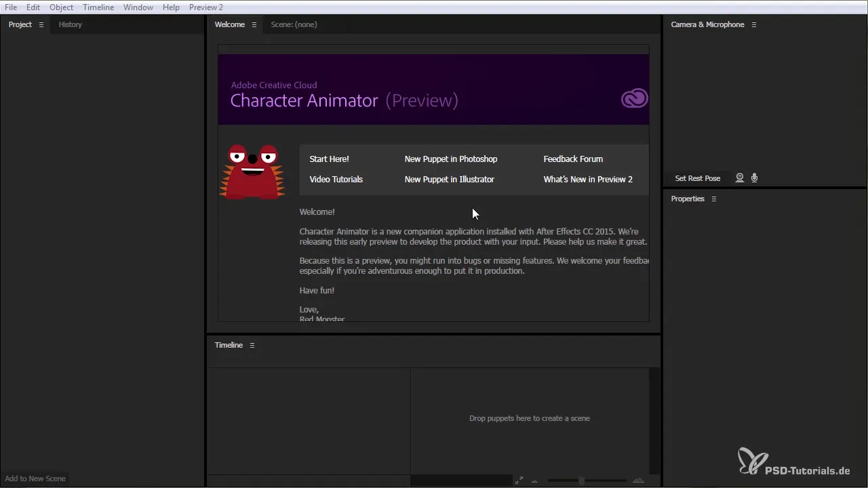
Task: Click 'Drop puppets here to create a scene' area
Action: (x=530, y=418)
